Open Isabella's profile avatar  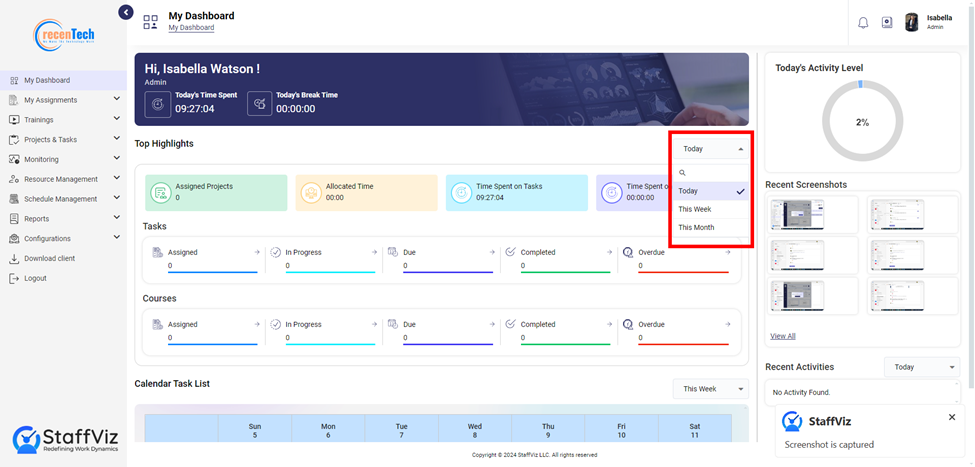(x=912, y=22)
